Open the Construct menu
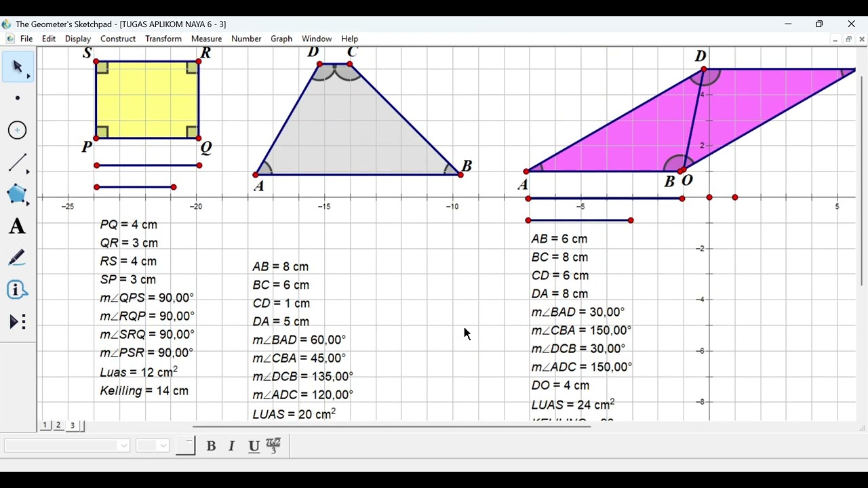Screen dimensions: 868x488 tap(118, 39)
